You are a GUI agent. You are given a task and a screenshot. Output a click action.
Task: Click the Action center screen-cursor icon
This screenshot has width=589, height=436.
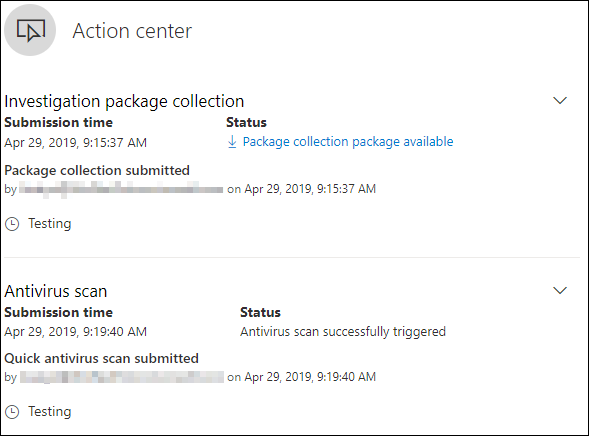(x=30, y=30)
